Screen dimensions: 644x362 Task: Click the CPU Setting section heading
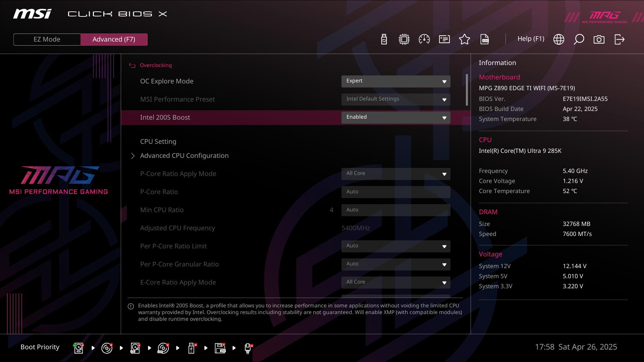tap(158, 142)
